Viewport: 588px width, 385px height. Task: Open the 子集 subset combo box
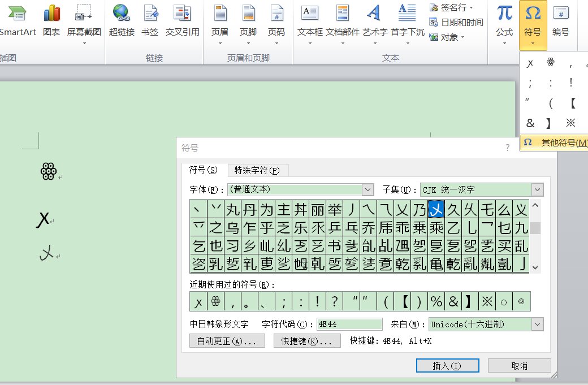pyautogui.click(x=482, y=190)
